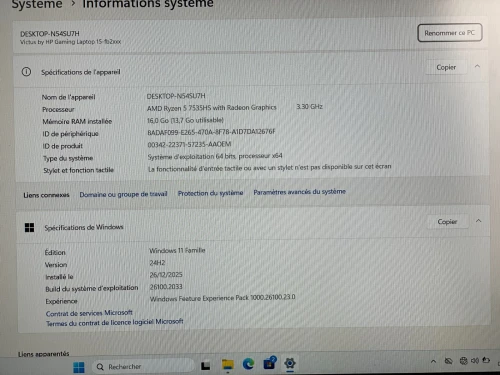Click the Liens apparentés heading

(44, 354)
